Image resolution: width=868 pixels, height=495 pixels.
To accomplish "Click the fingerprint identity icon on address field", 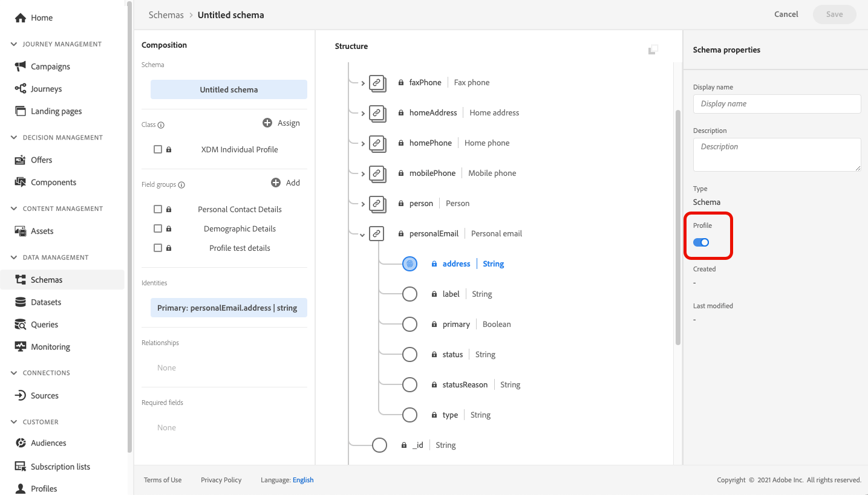I will [x=410, y=264].
